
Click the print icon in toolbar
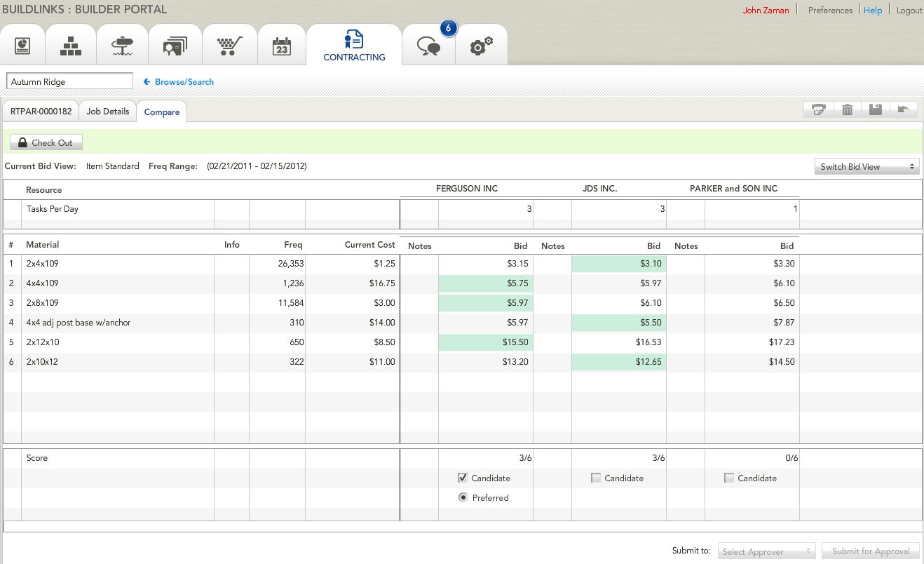[x=817, y=109]
